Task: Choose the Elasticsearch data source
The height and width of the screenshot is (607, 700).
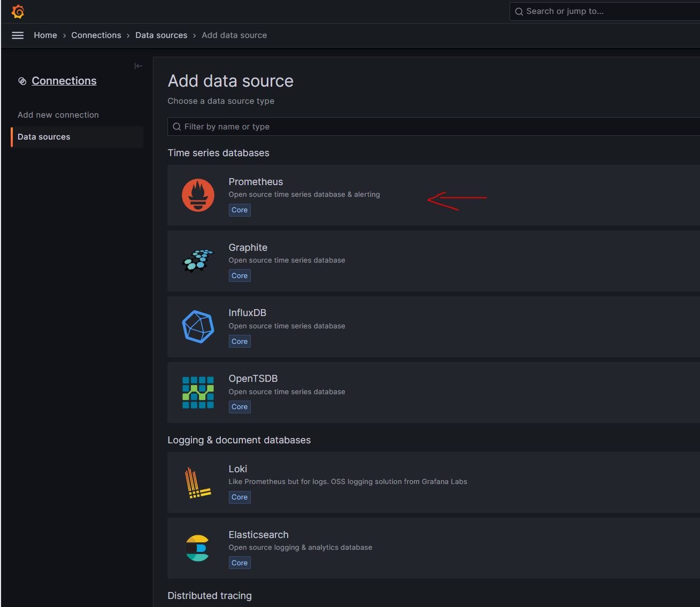Action: tap(434, 548)
